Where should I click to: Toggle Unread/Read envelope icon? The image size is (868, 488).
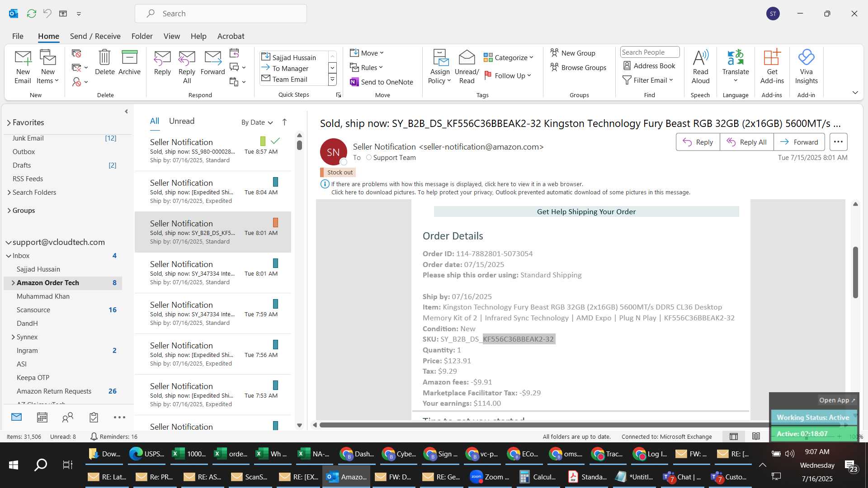(467, 67)
